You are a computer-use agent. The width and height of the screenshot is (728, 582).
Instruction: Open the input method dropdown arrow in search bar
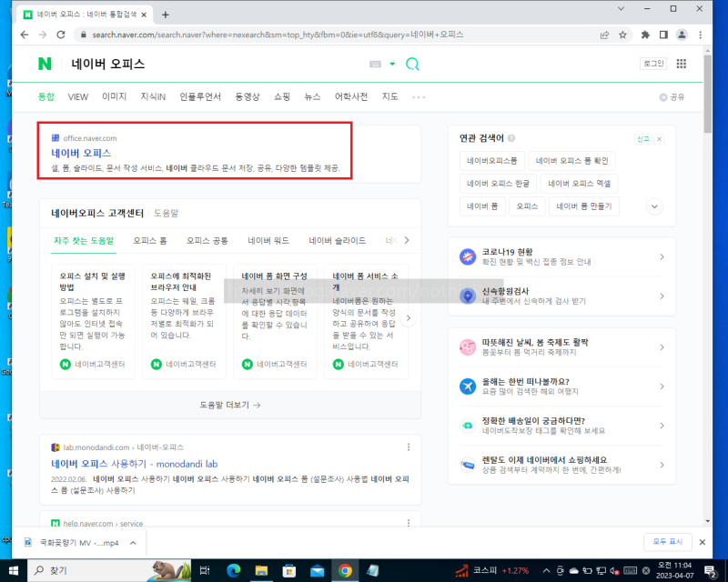pyautogui.click(x=393, y=65)
